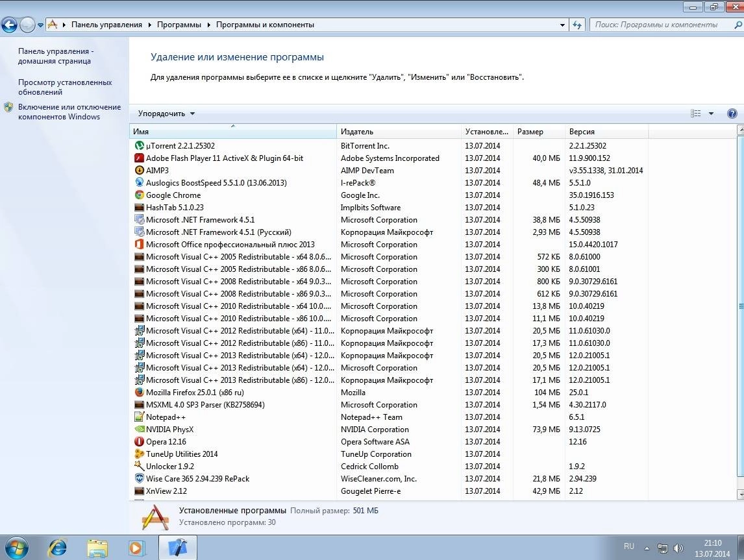Open the Упорядочить dropdown menu
Image resolution: width=744 pixels, height=560 pixels.
click(x=166, y=114)
